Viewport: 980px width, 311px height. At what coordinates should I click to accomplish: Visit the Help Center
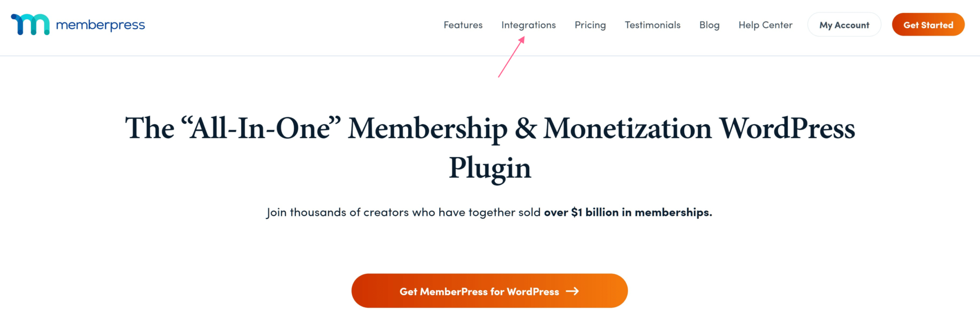765,25
